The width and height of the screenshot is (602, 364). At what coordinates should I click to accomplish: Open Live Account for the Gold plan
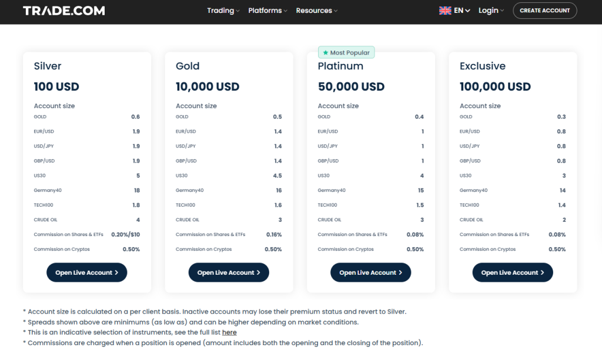(229, 272)
